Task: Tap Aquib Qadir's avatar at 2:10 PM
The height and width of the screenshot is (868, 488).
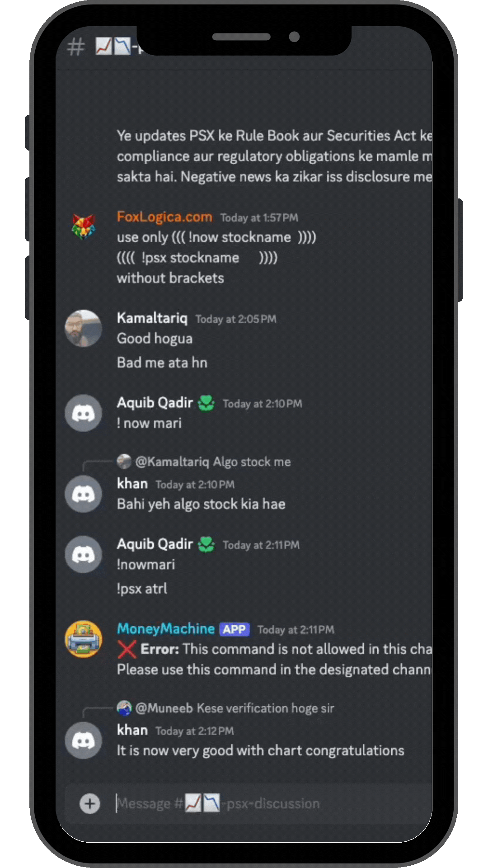Action: click(83, 413)
